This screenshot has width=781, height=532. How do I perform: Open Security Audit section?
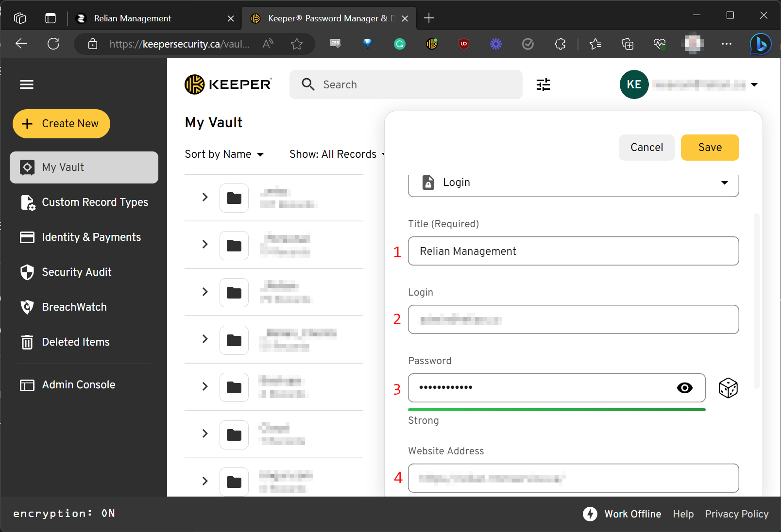(66, 272)
